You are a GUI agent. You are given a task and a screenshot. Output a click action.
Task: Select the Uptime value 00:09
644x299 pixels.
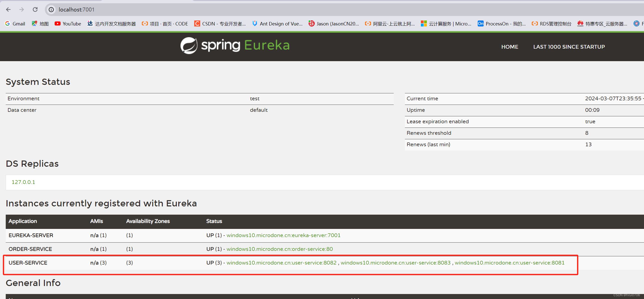[592, 110]
